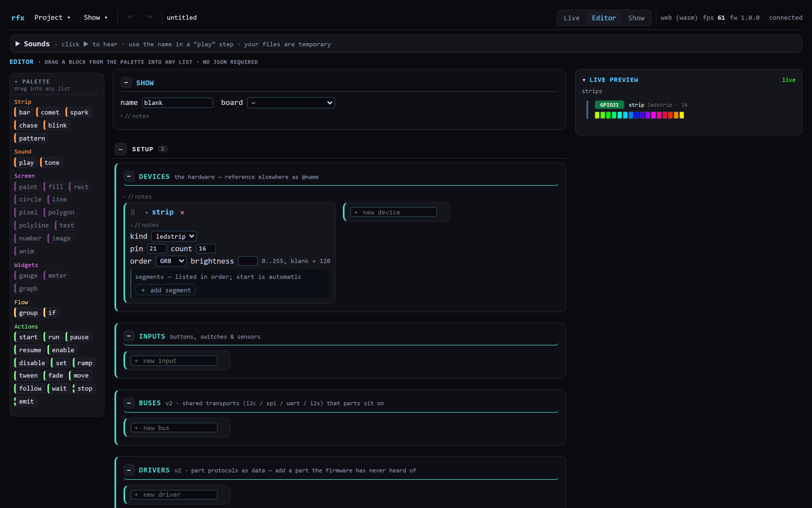The width and height of the screenshot is (812, 508).
Task: Collapse the SHOW section minus button
Action: tap(126, 83)
